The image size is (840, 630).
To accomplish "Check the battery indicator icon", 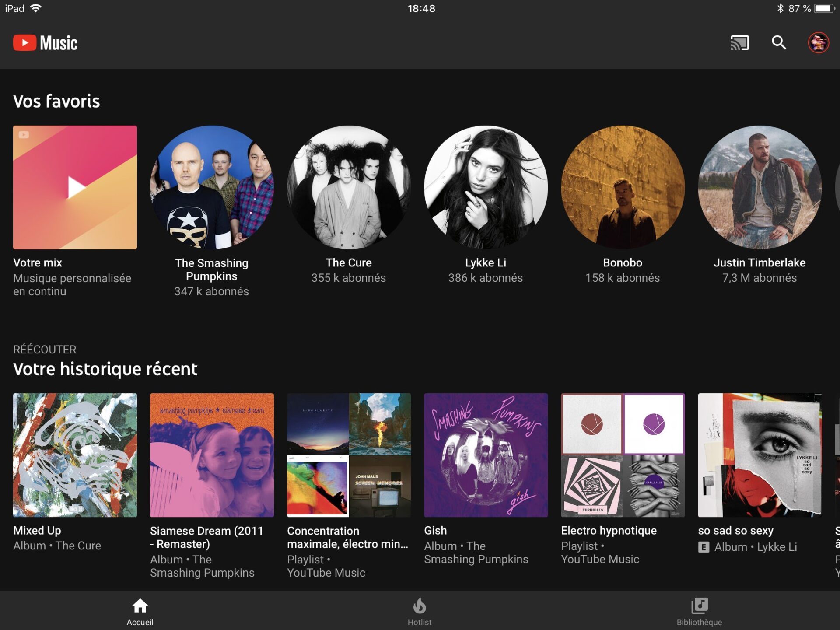I will (824, 8).
